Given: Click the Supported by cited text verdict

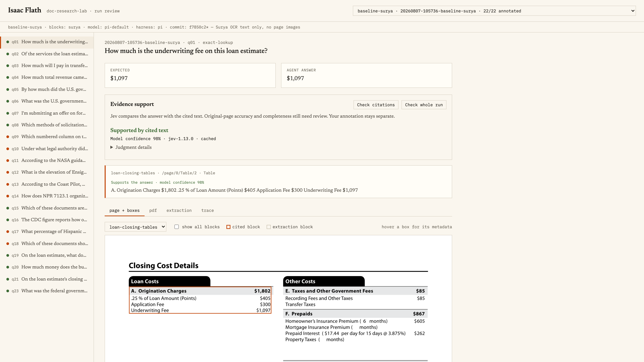Looking at the screenshot, I should (x=139, y=130).
